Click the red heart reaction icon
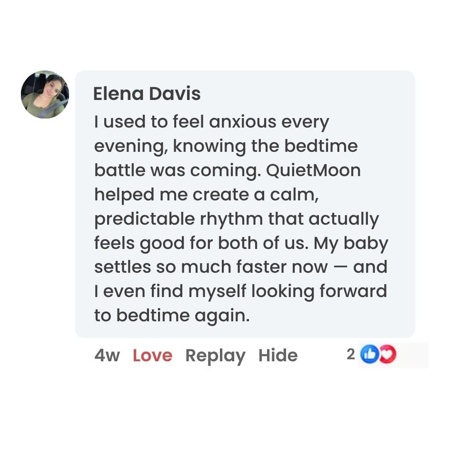Image resolution: width=476 pixels, height=476 pixels. 387,355
